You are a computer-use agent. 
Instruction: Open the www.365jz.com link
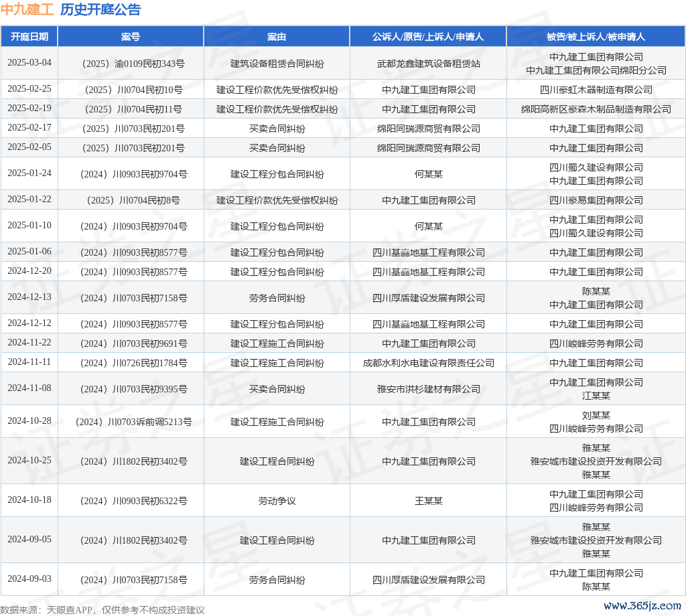642,606
